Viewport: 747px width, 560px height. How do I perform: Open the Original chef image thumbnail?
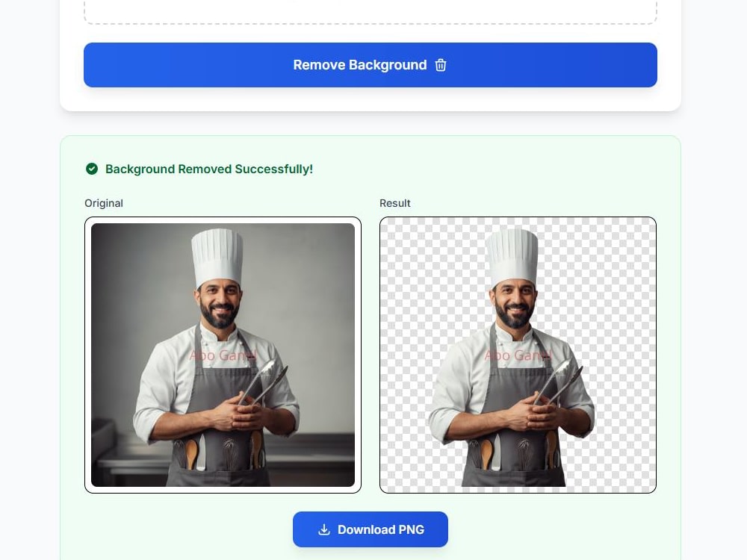[x=223, y=355]
